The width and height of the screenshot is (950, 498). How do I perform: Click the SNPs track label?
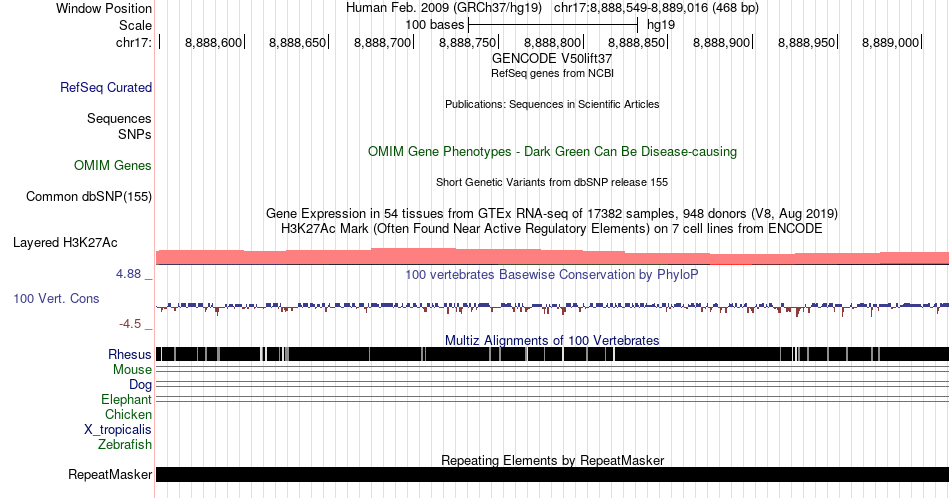(x=135, y=134)
